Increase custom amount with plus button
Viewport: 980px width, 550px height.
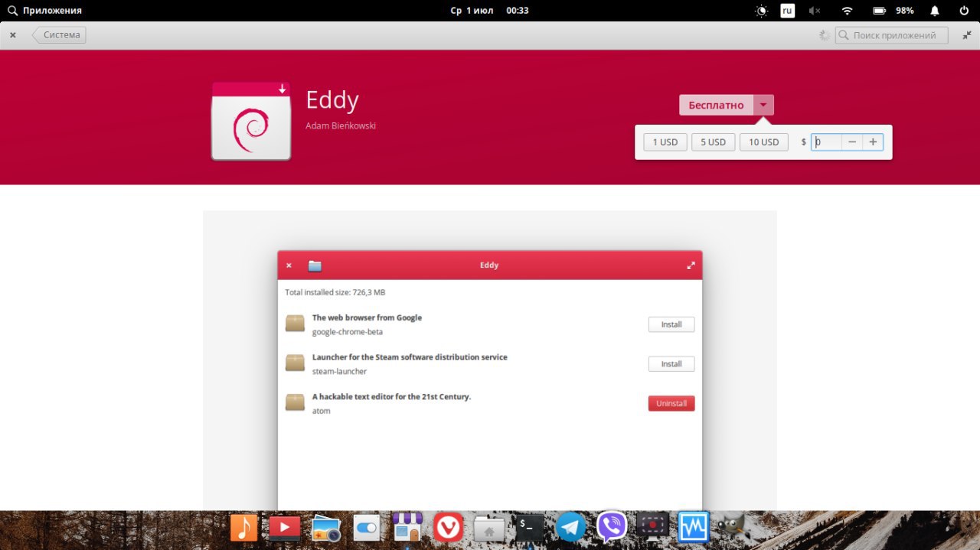(873, 142)
